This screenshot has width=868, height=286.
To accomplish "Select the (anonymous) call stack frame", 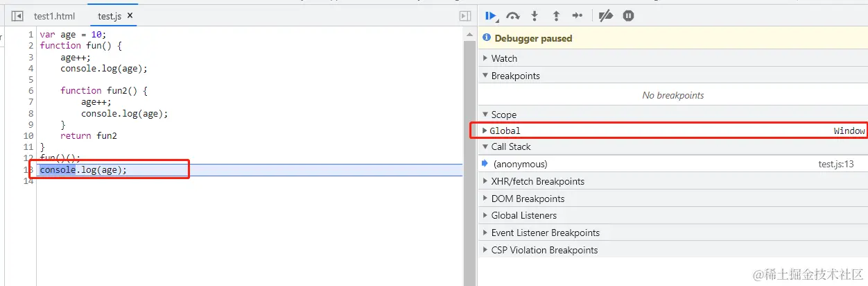I will (520, 165).
